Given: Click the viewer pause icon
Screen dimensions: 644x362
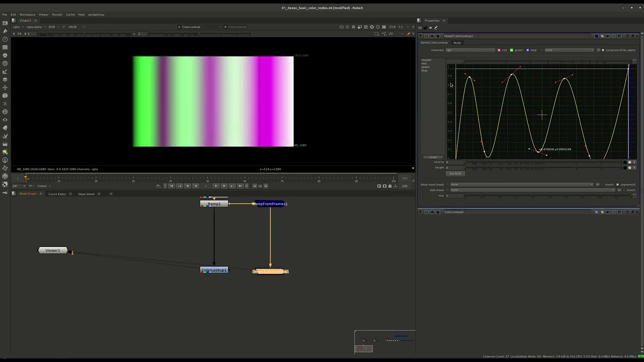Looking at the screenshot, I should pos(384,27).
